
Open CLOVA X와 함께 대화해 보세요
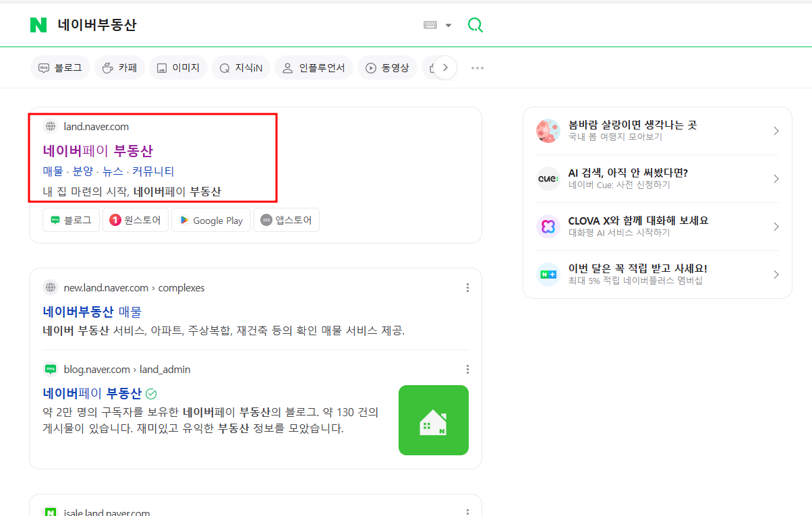click(x=639, y=221)
